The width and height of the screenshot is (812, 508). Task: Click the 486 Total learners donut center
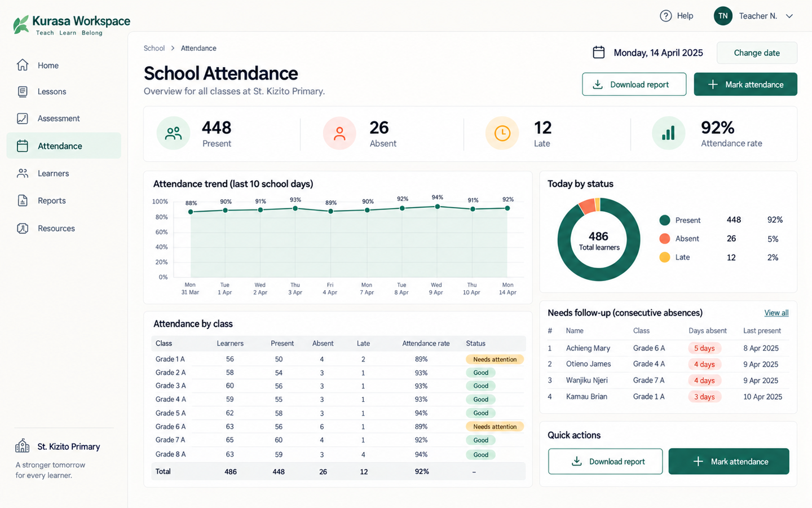click(599, 240)
